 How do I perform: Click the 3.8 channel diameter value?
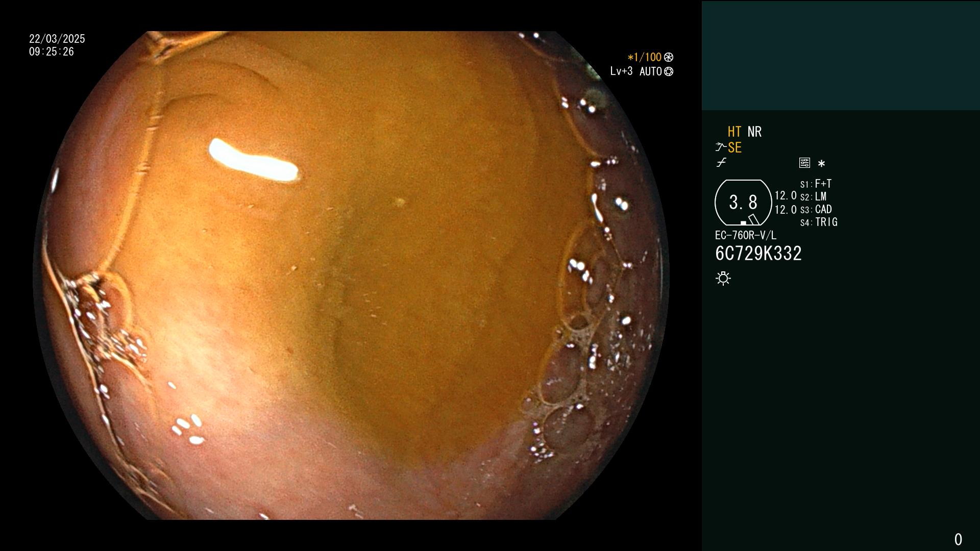tap(743, 202)
